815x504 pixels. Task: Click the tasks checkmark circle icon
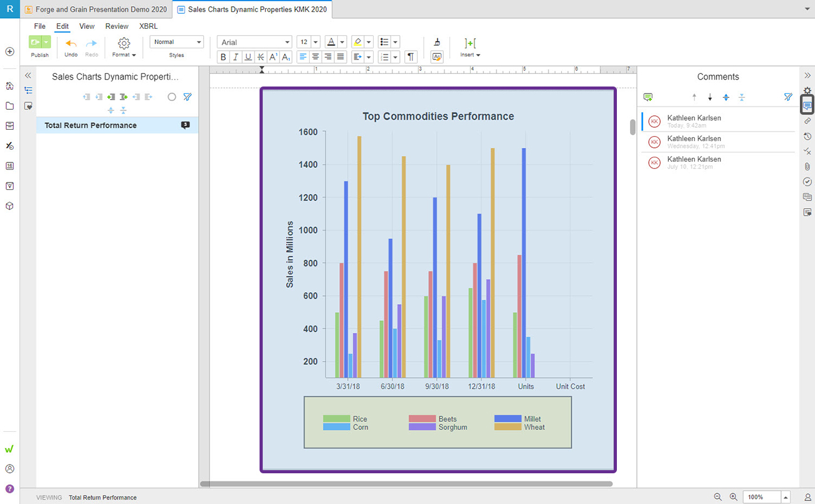(x=807, y=181)
